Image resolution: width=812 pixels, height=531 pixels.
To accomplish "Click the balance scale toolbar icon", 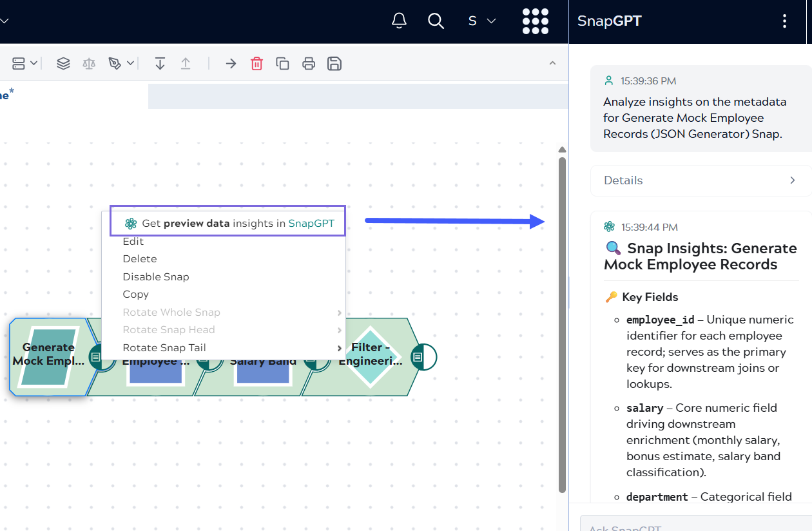I will pos(89,63).
